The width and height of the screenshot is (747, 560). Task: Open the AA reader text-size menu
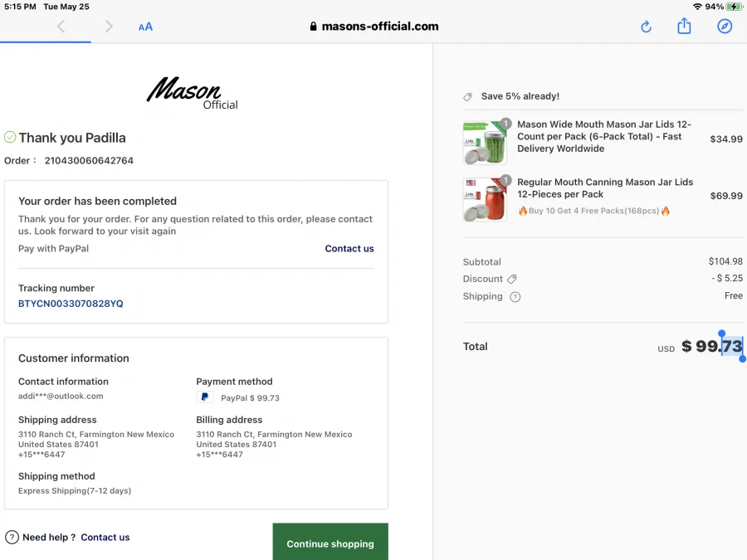pos(145,27)
